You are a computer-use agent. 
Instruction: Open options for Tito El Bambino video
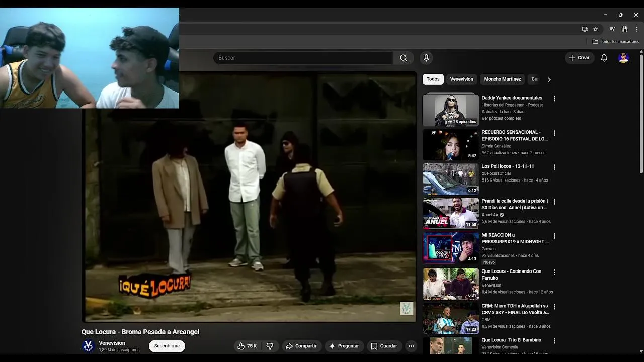click(554, 341)
